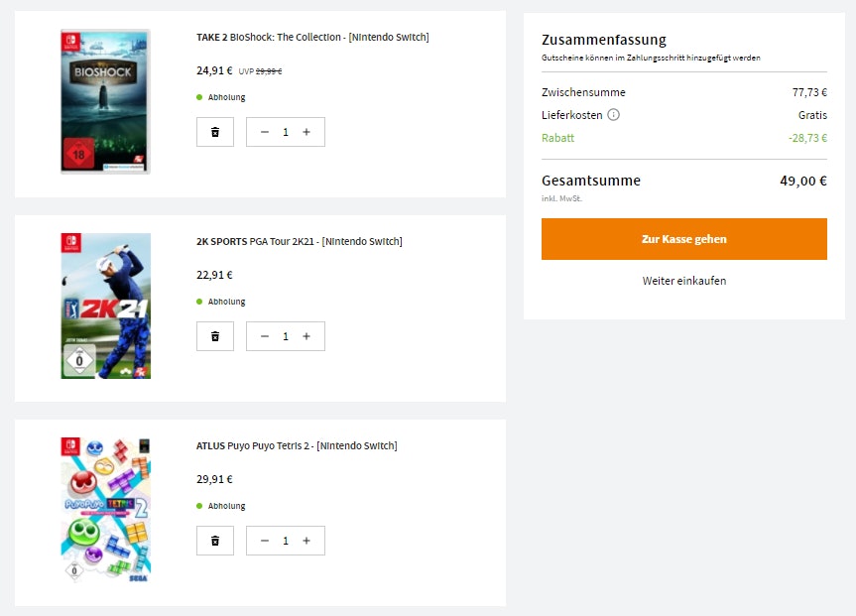This screenshot has width=856, height=616.
Task: Select the Weiter einkaufen link
Action: pos(683,281)
